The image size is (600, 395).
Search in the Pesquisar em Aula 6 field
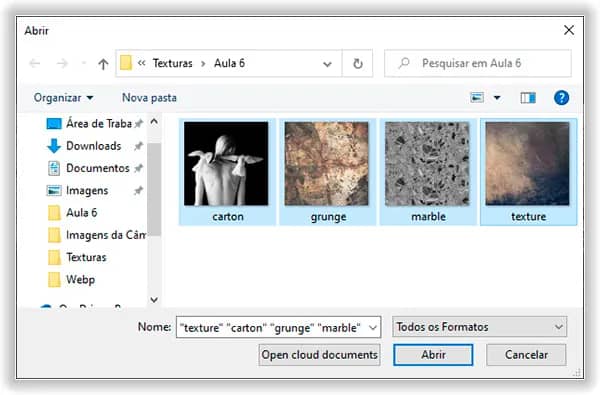[x=478, y=63]
